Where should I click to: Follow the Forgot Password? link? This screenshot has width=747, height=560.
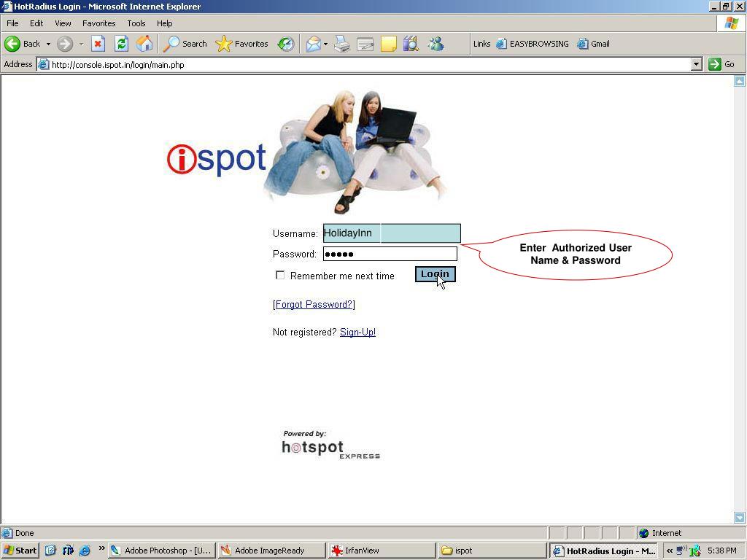314,304
